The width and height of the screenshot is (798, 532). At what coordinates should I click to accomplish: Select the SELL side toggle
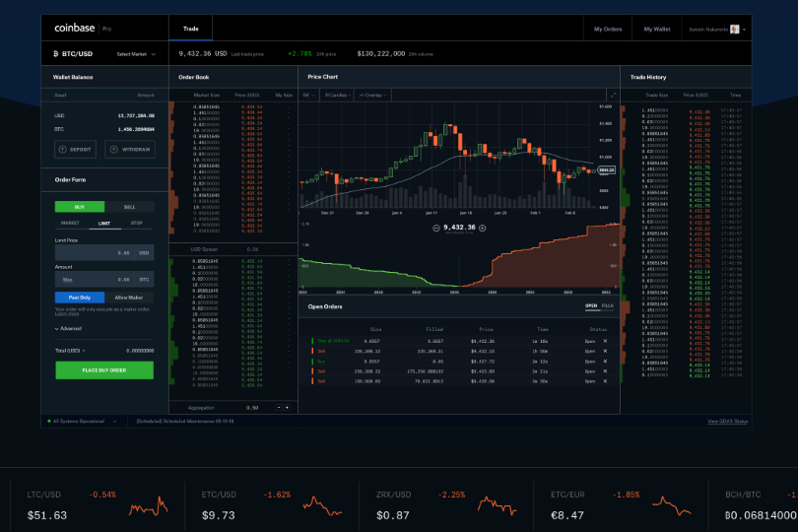tap(129, 207)
